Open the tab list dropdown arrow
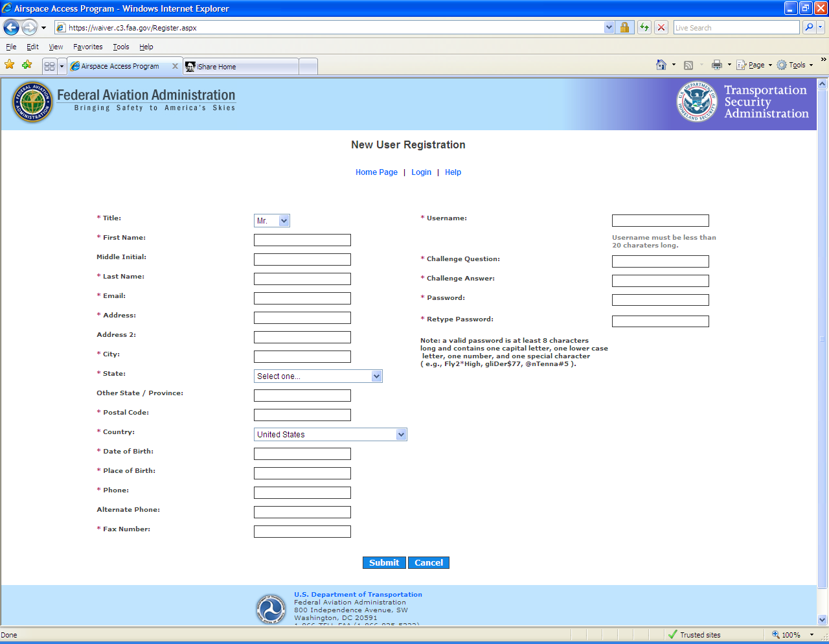This screenshot has width=829, height=644. pyautogui.click(x=62, y=66)
